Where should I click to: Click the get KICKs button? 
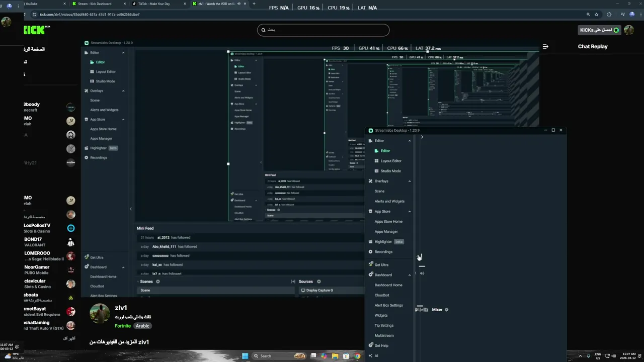click(599, 30)
